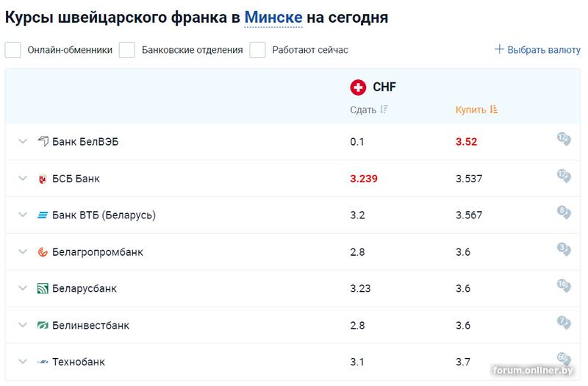The width and height of the screenshot is (588, 386).
Task: Expand the Банк БелВЭБ row
Action: [23, 141]
